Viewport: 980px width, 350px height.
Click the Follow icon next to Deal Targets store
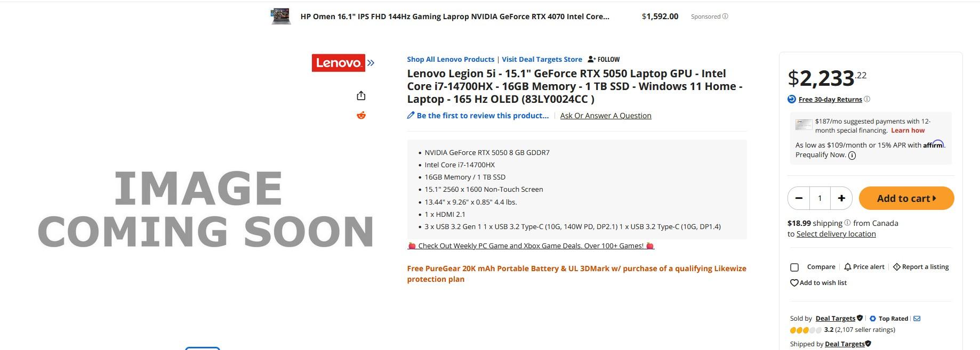[591, 59]
